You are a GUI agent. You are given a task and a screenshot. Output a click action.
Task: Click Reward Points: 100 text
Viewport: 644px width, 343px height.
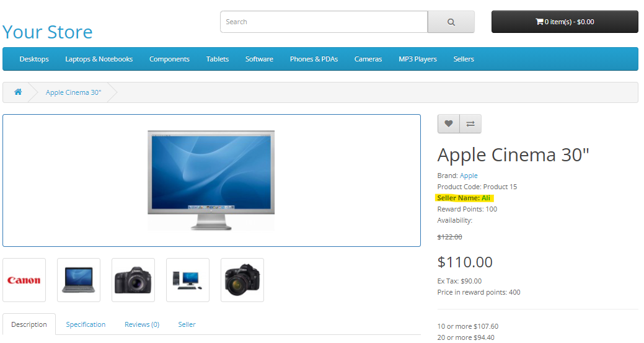[x=467, y=209]
